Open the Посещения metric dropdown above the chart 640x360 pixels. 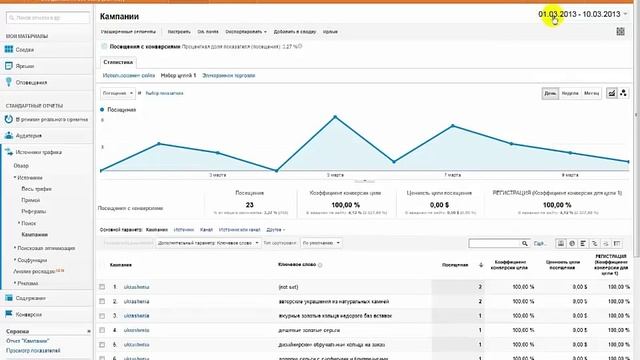click(x=117, y=93)
